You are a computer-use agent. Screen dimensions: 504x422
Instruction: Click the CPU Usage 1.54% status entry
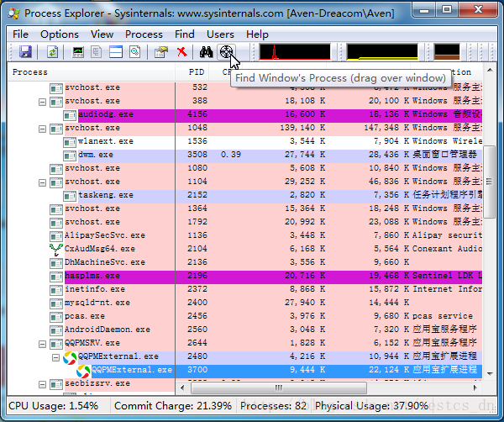(x=54, y=406)
